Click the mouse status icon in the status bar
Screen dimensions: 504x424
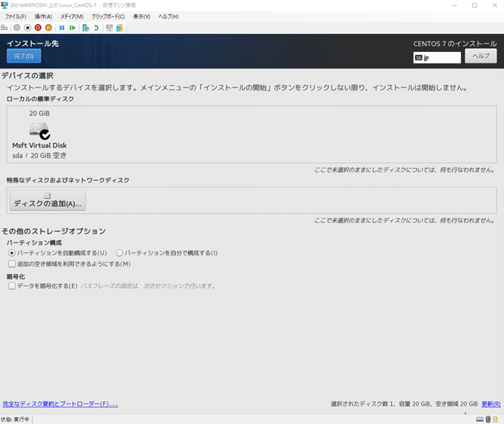click(x=488, y=419)
